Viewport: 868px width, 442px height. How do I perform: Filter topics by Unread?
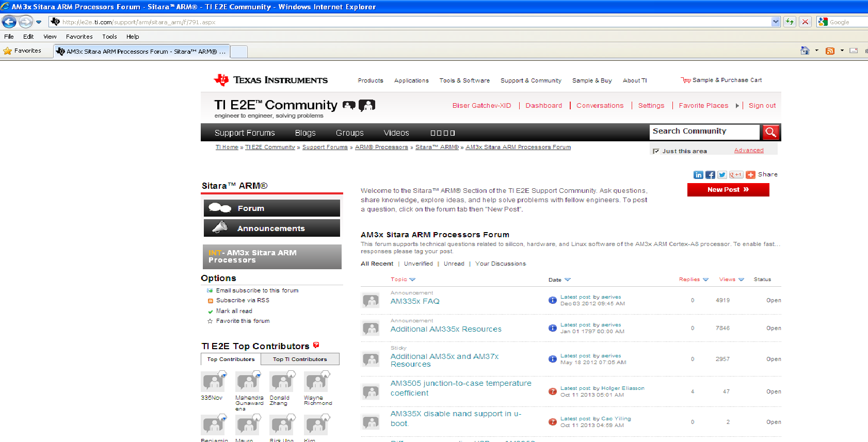pos(454,264)
